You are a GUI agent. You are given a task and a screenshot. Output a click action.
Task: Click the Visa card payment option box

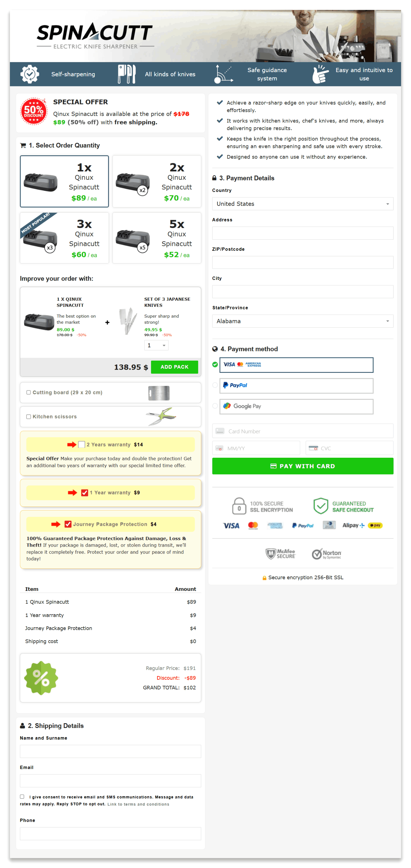296,365
